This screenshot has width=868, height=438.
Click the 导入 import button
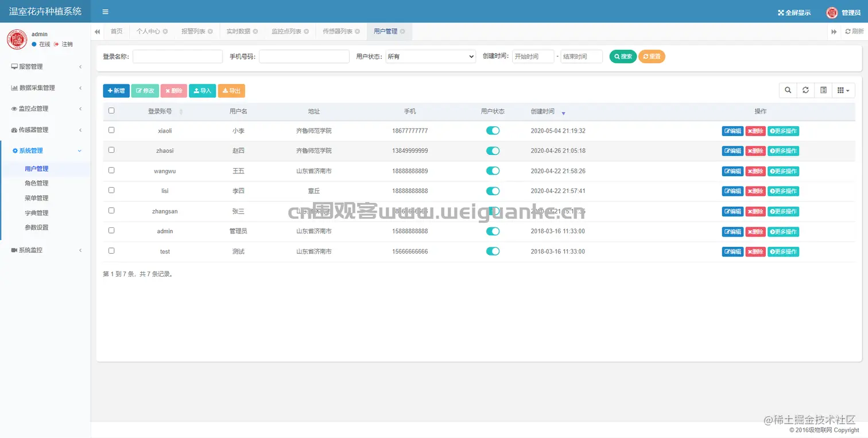(x=202, y=91)
